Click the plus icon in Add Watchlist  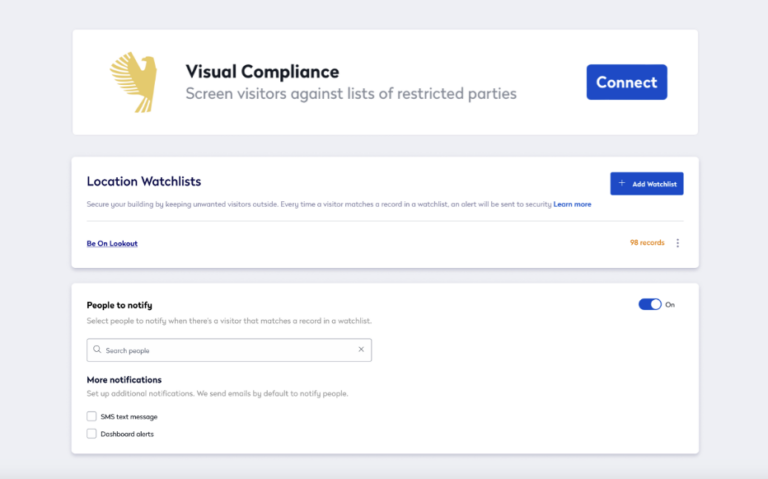(x=622, y=184)
